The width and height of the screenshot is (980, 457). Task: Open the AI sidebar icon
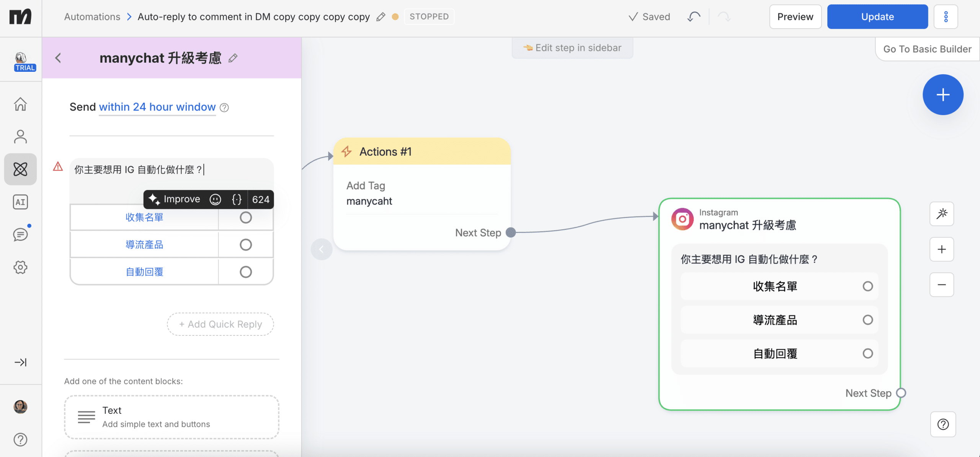[20, 202]
